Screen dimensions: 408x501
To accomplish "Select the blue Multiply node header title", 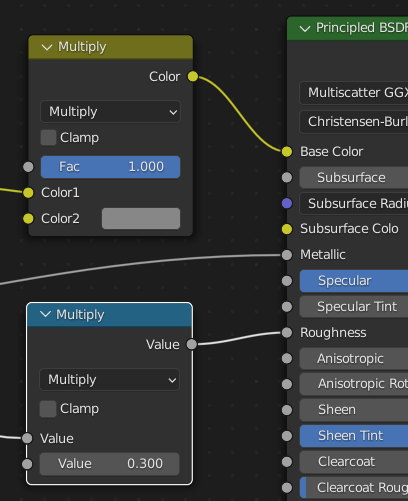I will click(x=80, y=315).
